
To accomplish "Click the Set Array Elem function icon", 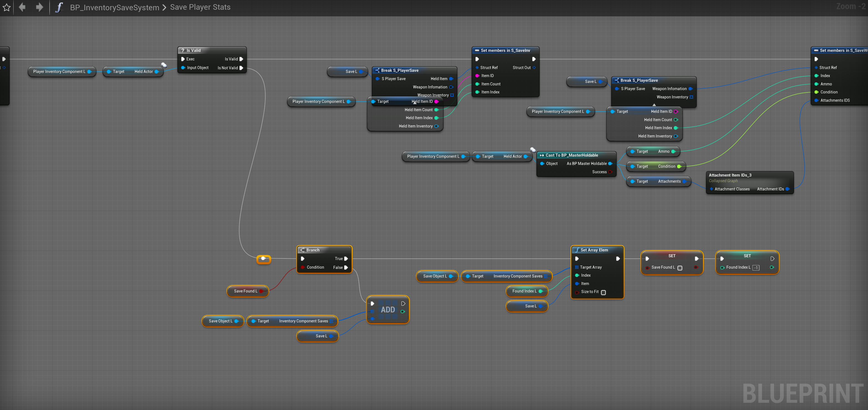I will (x=577, y=250).
